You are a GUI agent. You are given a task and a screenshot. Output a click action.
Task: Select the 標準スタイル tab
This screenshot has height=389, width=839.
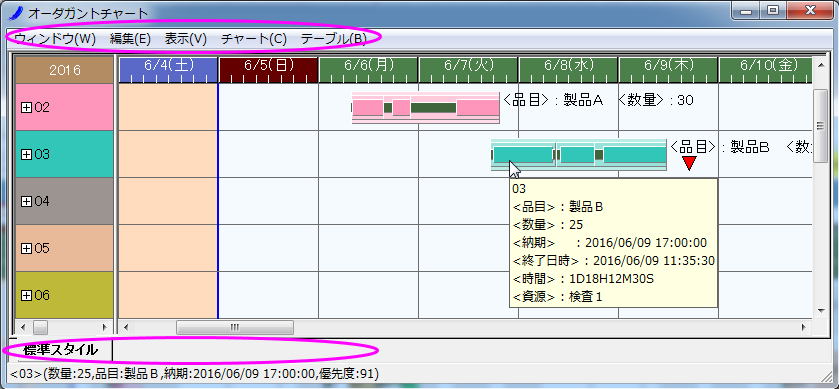[60, 350]
